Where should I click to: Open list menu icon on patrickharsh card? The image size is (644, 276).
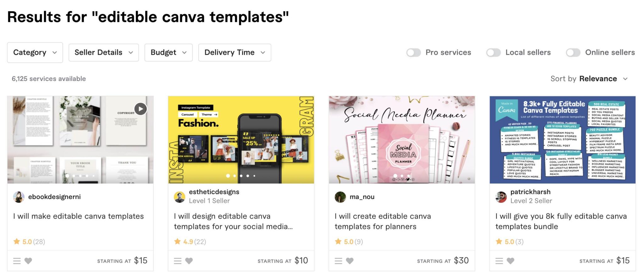[499, 261]
